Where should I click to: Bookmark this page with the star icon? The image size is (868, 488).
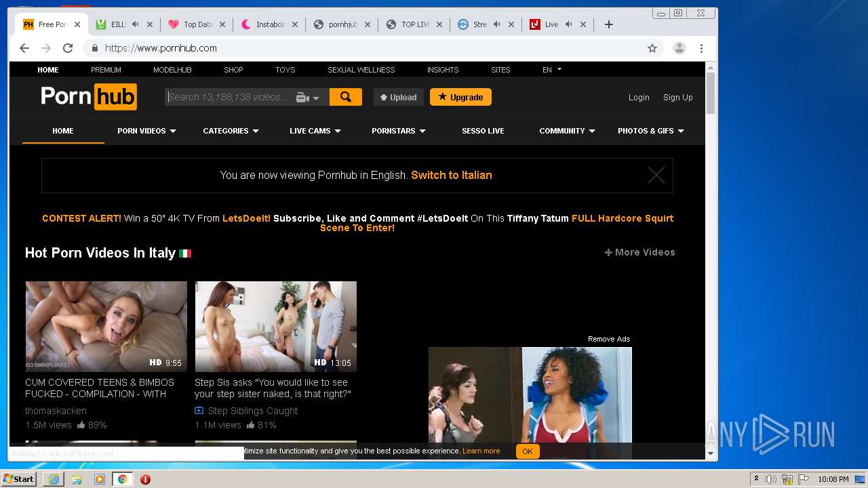pos(652,48)
